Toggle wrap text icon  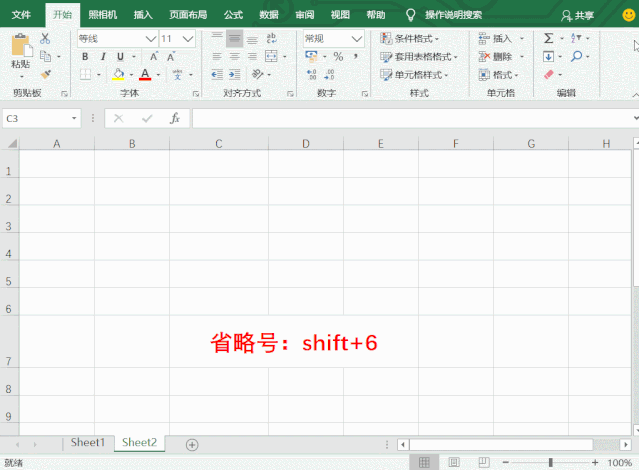click(x=271, y=38)
